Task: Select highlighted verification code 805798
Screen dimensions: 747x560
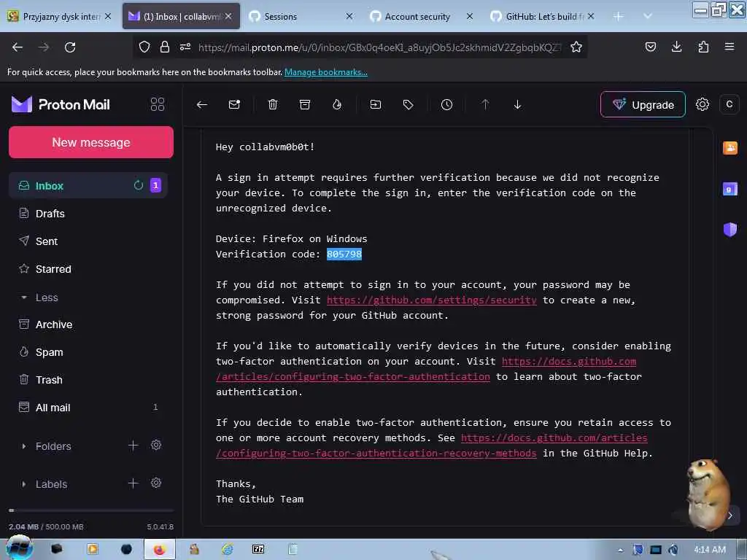Action: [344, 254]
